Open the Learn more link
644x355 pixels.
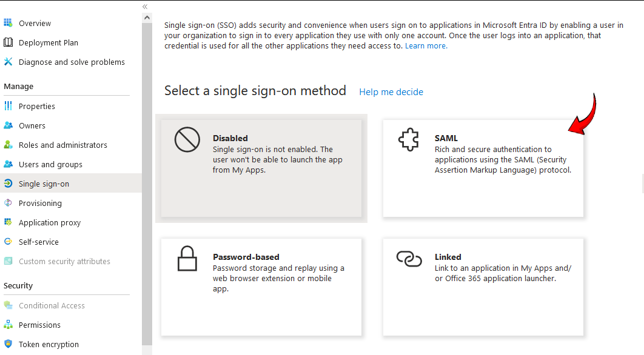pos(426,46)
